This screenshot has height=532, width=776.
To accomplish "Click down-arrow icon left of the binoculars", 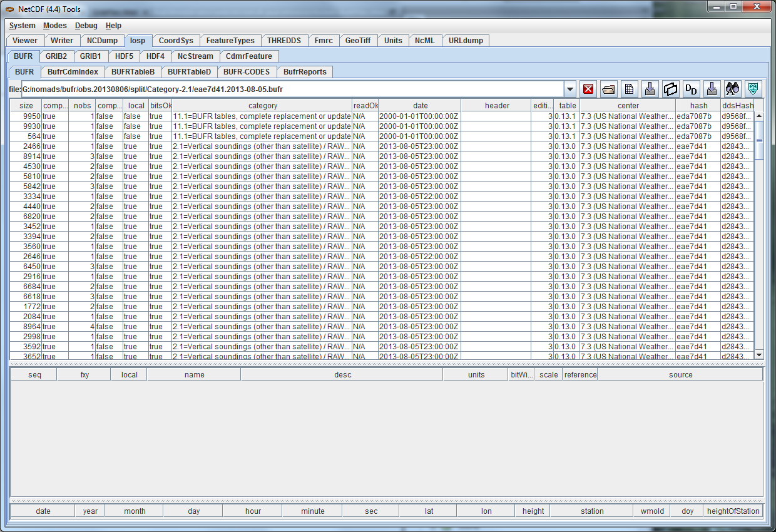I will [x=711, y=89].
